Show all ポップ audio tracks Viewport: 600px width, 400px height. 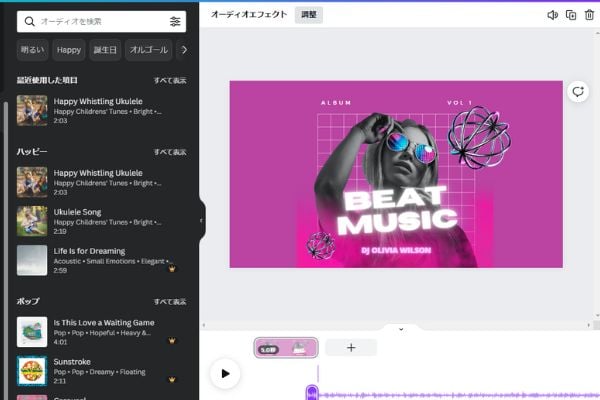170,302
